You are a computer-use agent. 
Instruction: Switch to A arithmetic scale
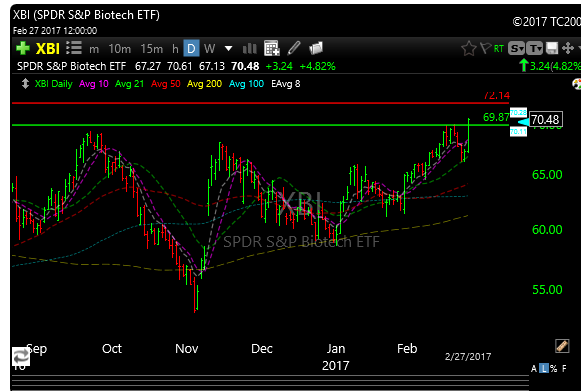pyautogui.click(x=534, y=368)
